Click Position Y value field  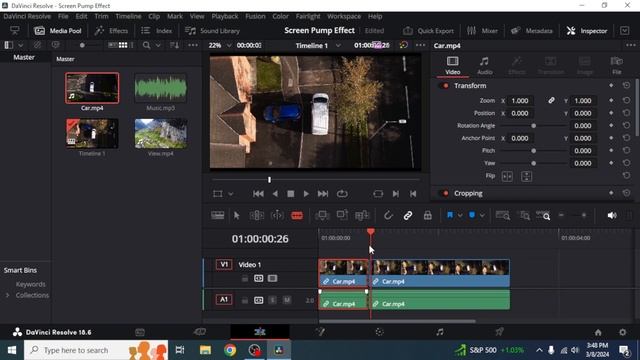click(x=583, y=113)
